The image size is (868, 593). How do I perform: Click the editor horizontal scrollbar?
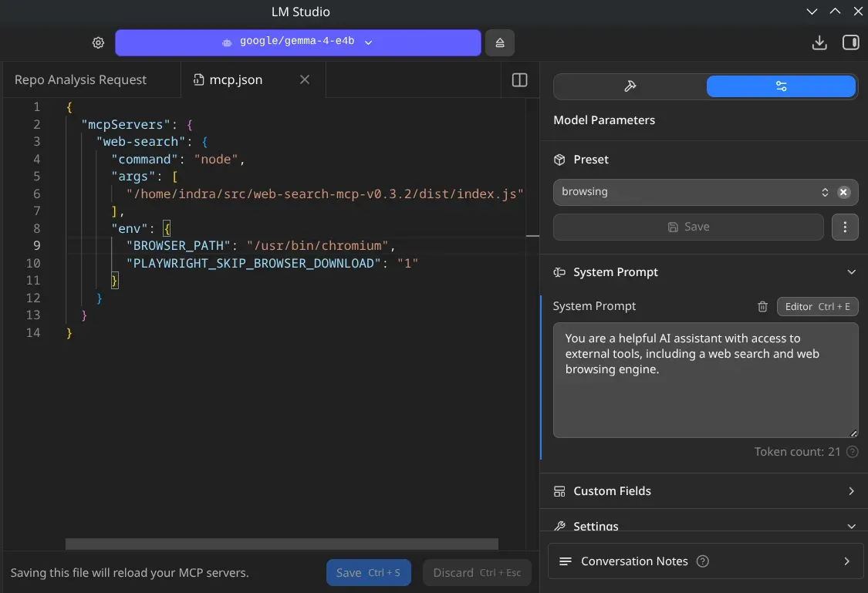tap(282, 544)
